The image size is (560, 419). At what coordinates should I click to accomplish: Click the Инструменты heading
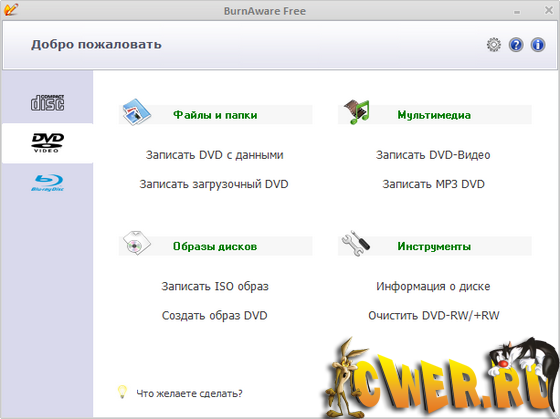434,246
